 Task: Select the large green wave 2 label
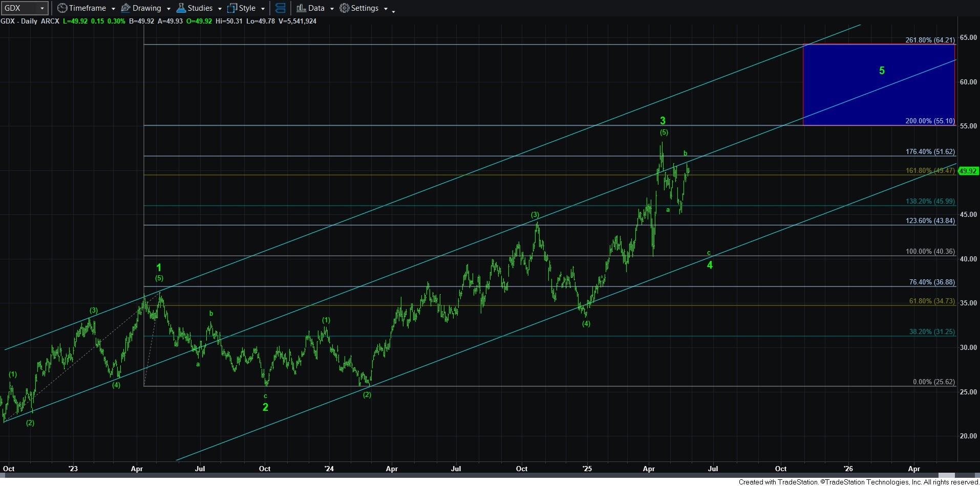(x=265, y=407)
